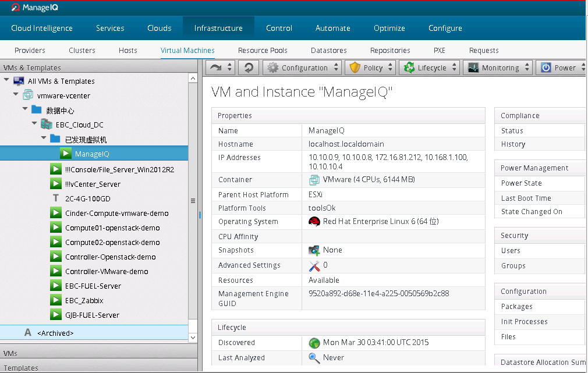Go to the Providers tab
This screenshot has width=588, height=373.
click(x=30, y=50)
